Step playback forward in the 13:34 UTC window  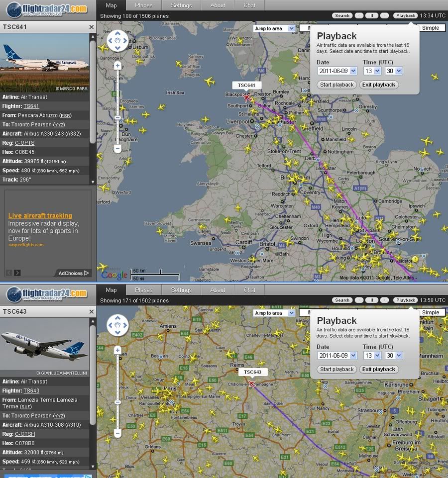coord(384,15)
